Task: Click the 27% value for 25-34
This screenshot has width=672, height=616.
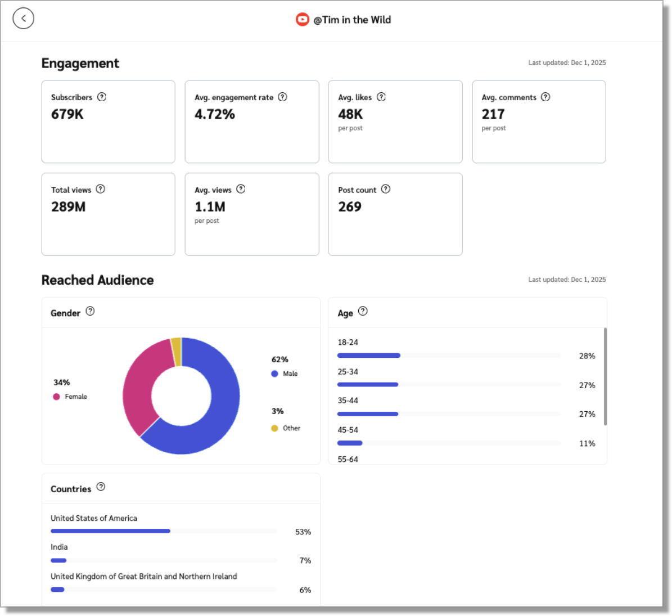Action: [587, 385]
